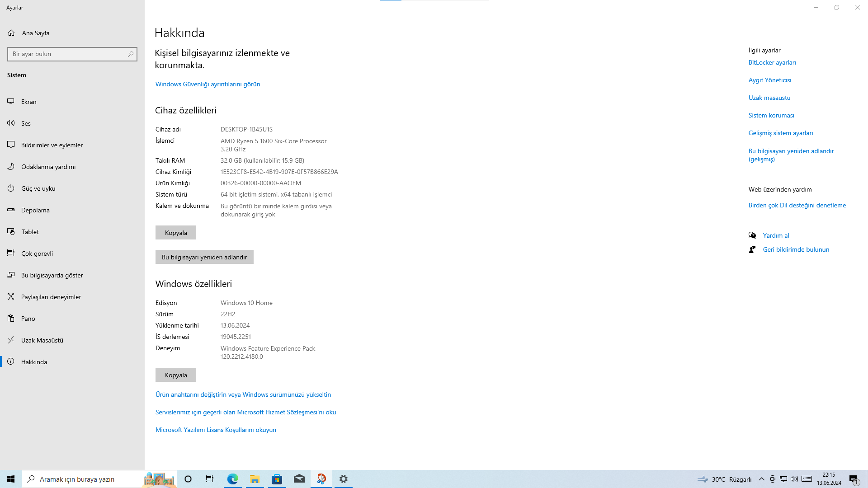Select the Güç ve uyku power icon
The image size is (868, 488).
(11, 188)
